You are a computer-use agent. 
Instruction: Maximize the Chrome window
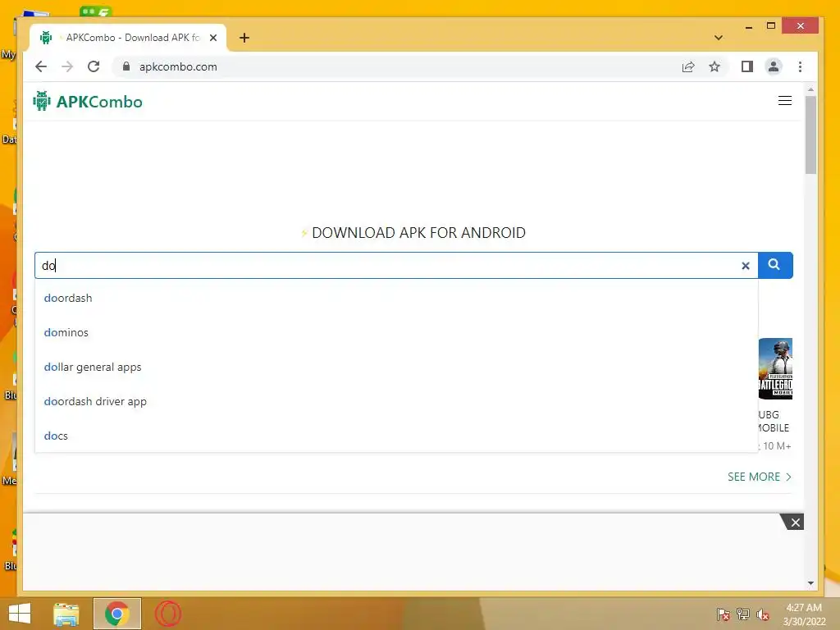[x=771, y=25]
